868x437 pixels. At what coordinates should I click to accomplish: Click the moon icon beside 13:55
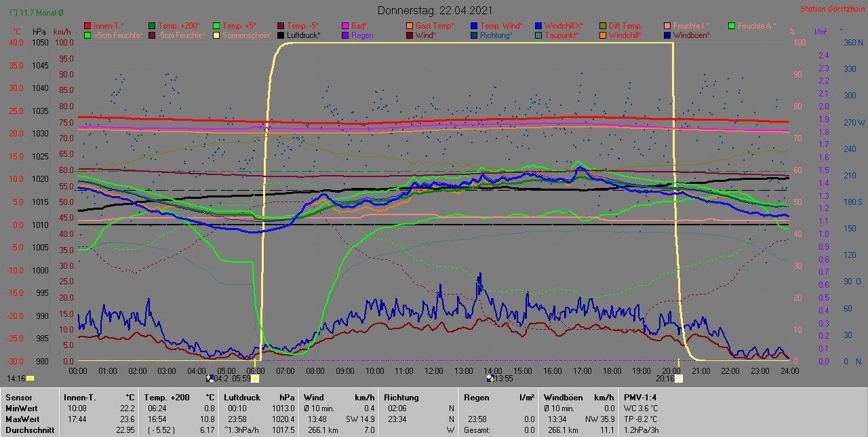(490, 379)
